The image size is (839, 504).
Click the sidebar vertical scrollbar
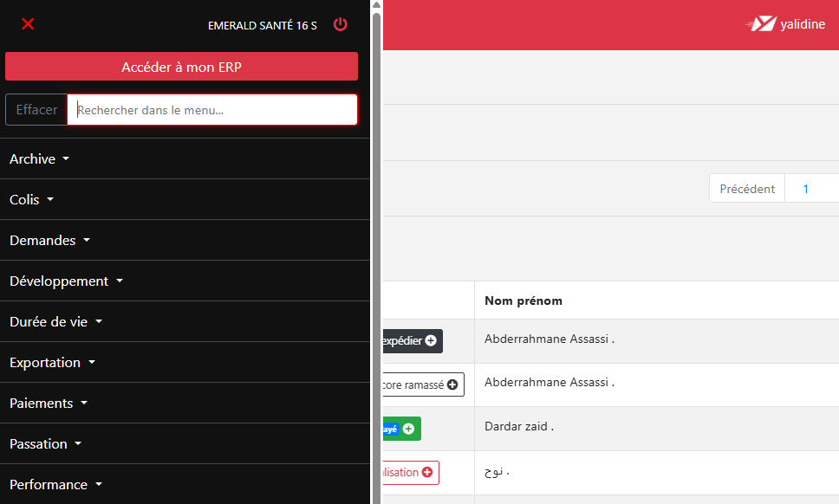click(377, 256)
